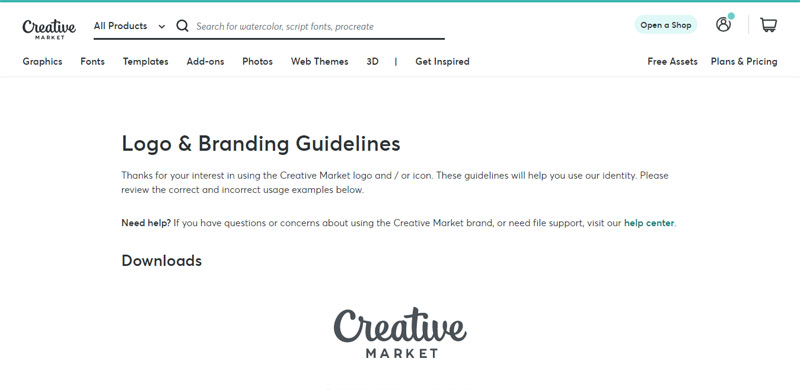Click the Open a Shop button
Viewport: 800px width, 390px height.
tap(666, 25)
